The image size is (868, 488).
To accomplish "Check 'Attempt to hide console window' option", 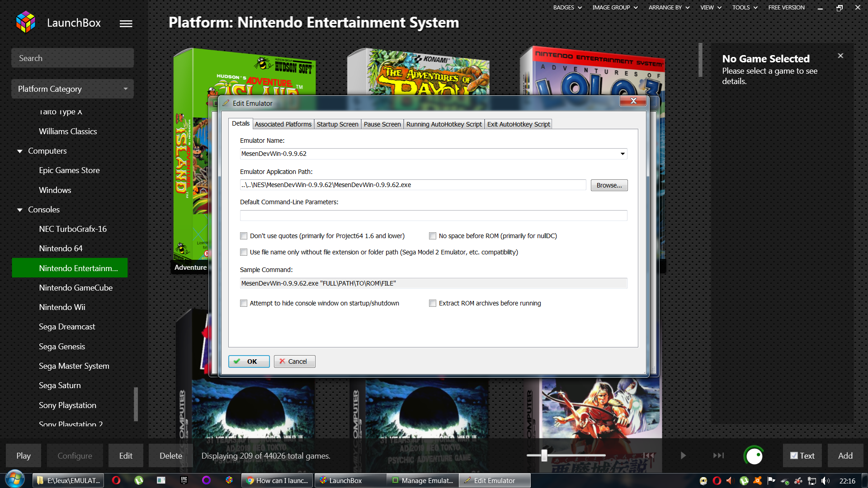I will pos(244,303).
